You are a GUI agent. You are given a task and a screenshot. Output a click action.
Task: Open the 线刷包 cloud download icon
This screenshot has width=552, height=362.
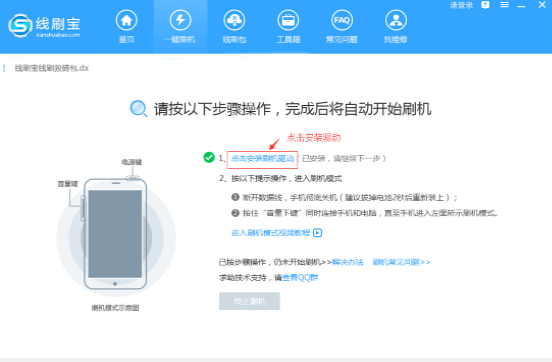coord(234,20)
